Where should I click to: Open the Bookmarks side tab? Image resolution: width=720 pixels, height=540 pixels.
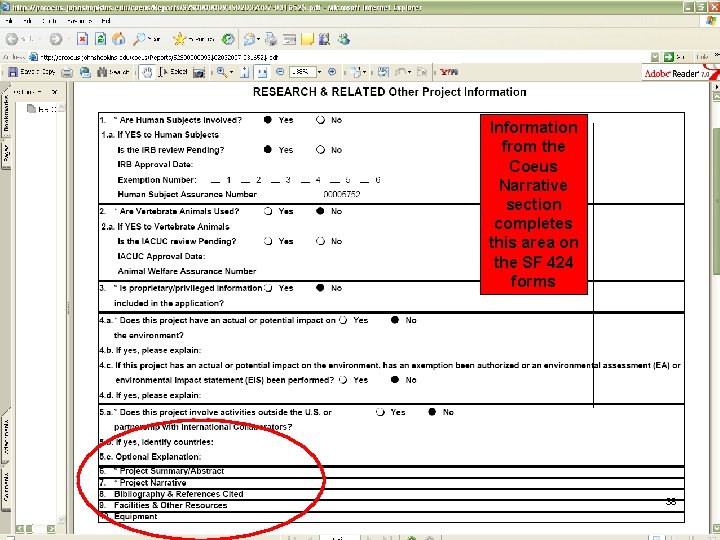pyautogui.click(x=6, y=113)
